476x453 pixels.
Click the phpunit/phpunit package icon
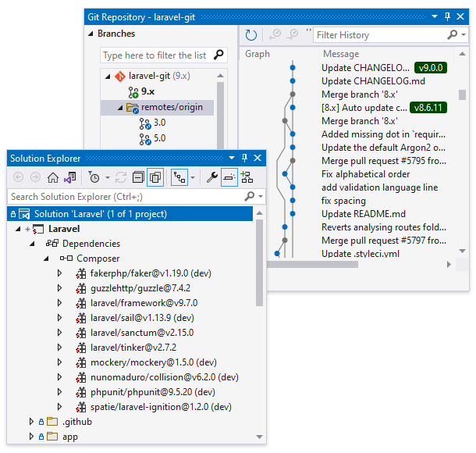coord(80,393)
